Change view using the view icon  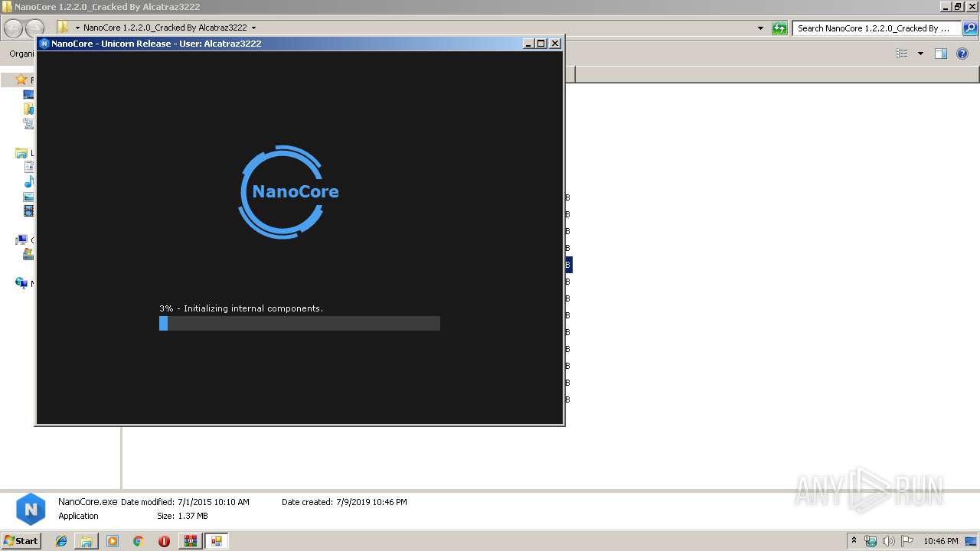[902, 54]
